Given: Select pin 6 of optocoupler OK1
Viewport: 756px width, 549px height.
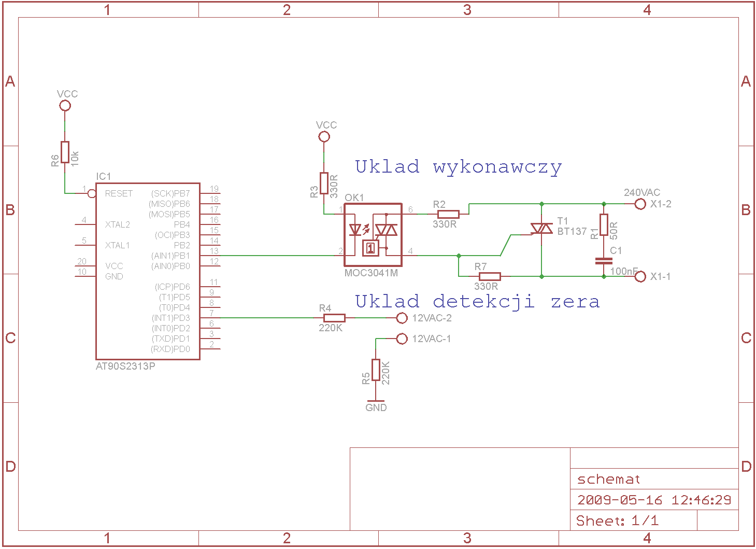Looking at the screenshot, I should [x=409, y=214].
